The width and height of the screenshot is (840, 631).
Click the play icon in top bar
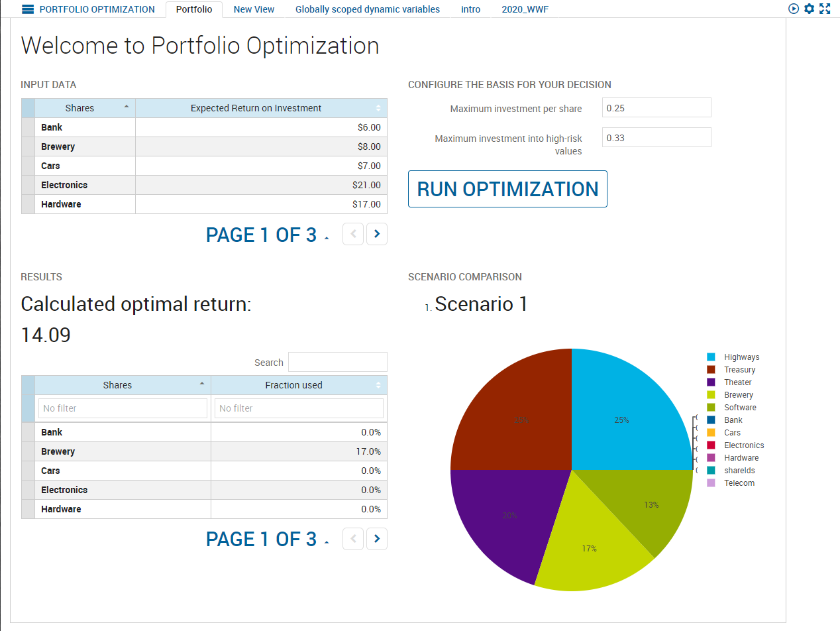pyautogui.click(x=794, y=9)
